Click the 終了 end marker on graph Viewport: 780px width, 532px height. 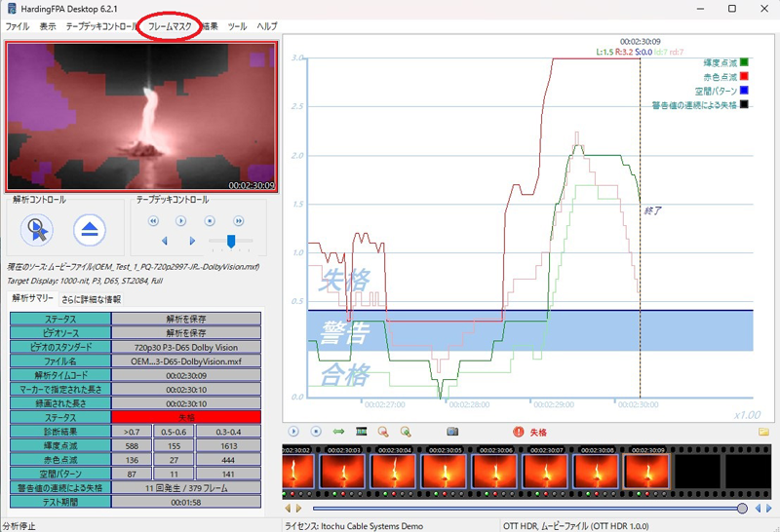coord(652,210)
